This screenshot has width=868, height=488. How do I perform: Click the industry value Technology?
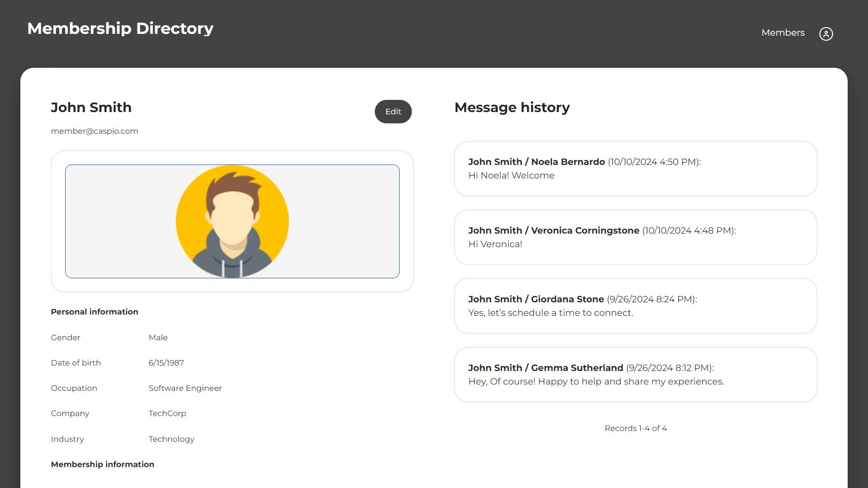pos(171,439)
